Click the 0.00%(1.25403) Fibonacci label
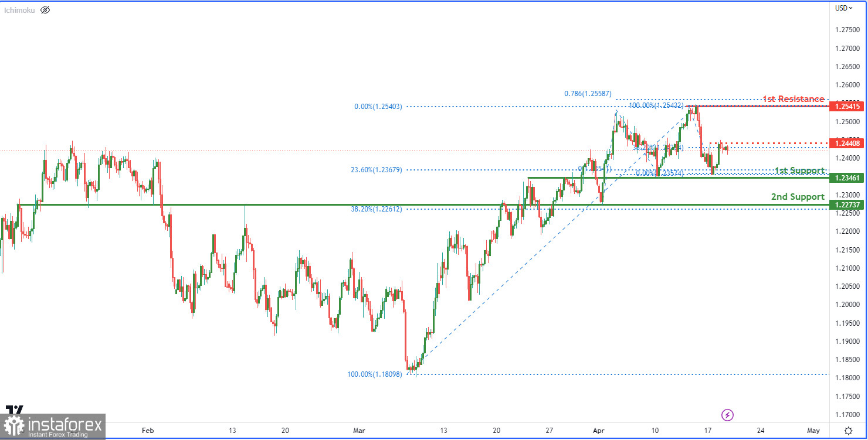The height and width of the screenshot is (440, 868). [378, 107]
